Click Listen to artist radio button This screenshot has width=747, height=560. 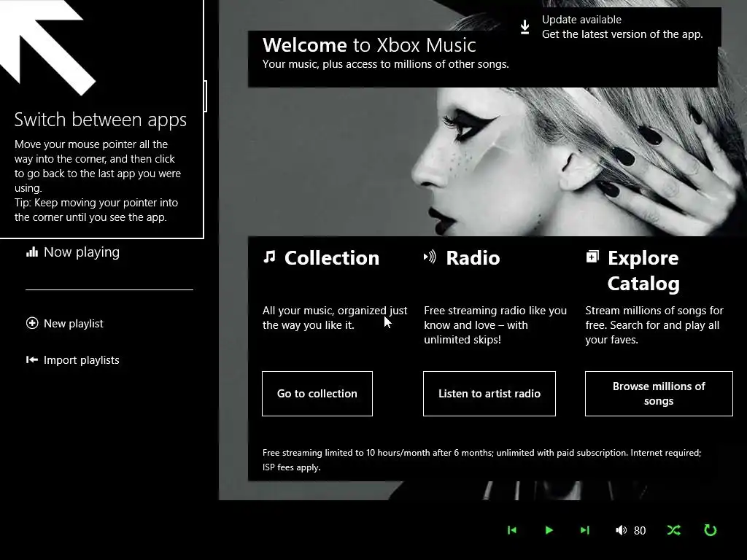pos(489,394)
